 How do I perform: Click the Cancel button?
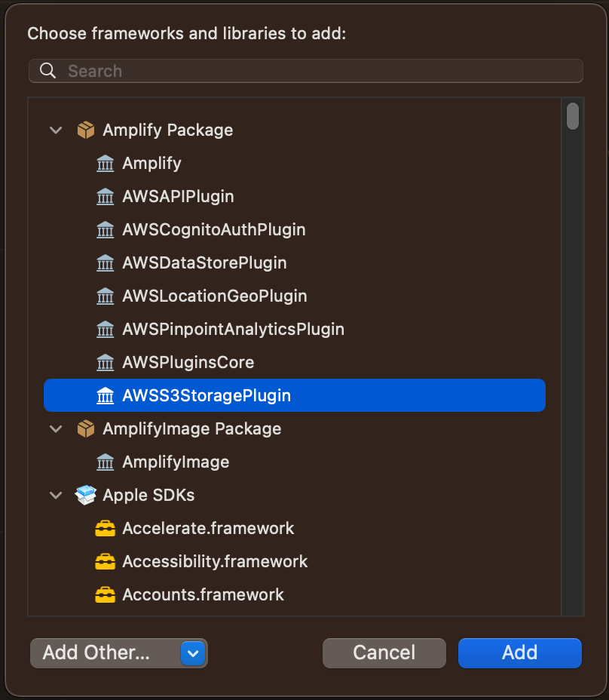(384, 653)
